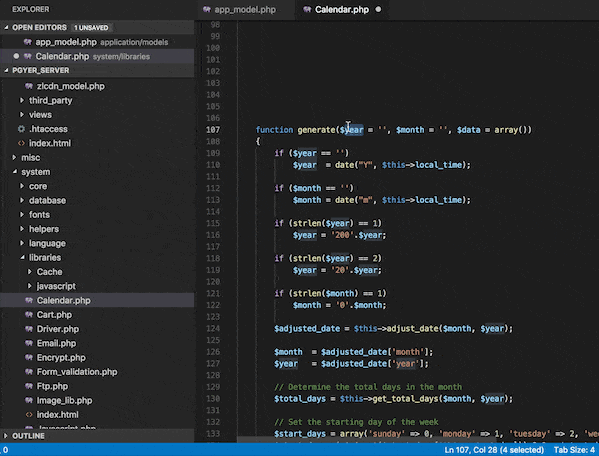Screen dimensions: 599x456
Task: Open Form_validation.php in the explorer
Action: tap(76, 372)
